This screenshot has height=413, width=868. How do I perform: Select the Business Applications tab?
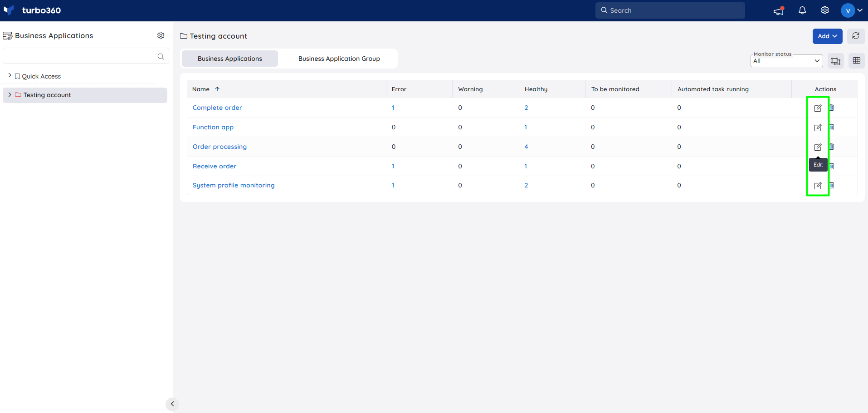(230, 59)
